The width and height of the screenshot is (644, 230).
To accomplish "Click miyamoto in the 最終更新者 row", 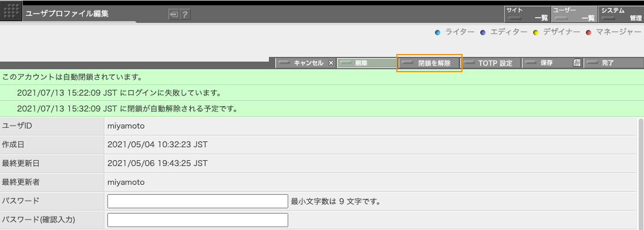I will tap(126, 182).
